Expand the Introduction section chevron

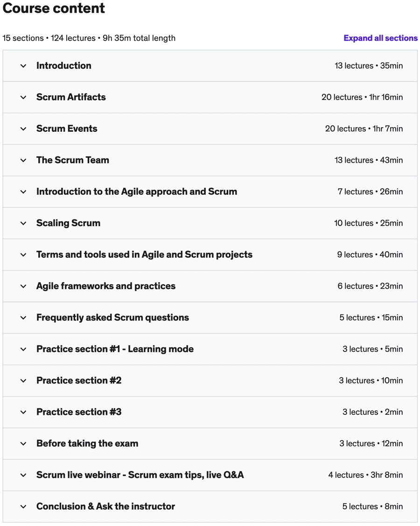coord(23,66)
